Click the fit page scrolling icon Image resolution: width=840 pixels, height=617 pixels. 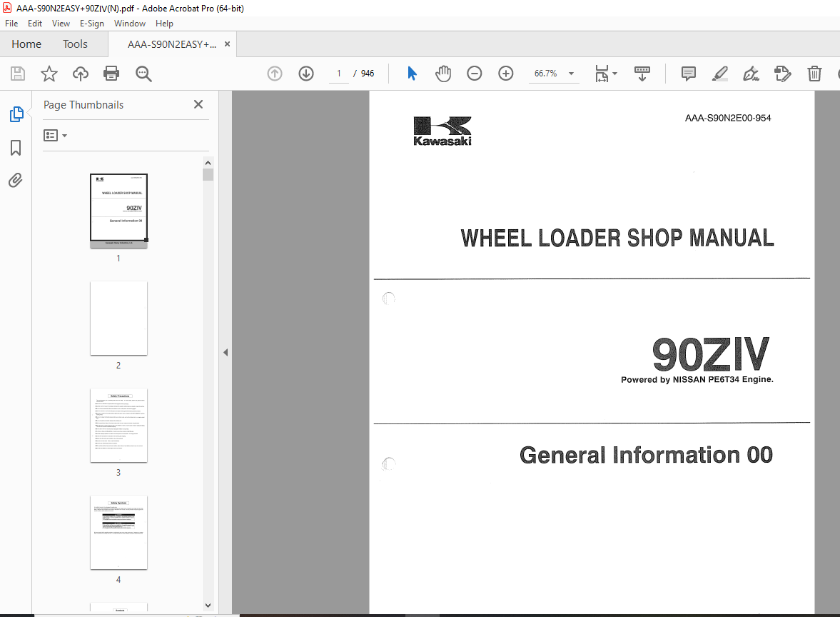[x=602, y=74]
